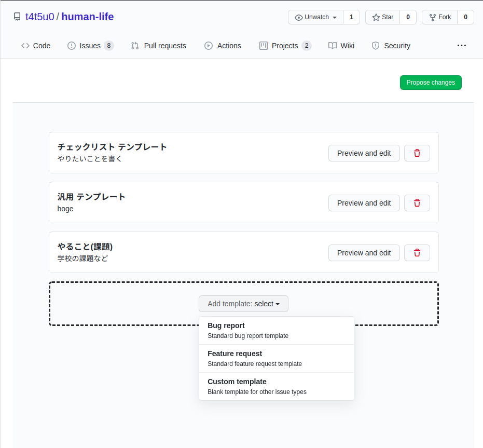Screen dimensions: 483x448
Task: Delete the チェックリスト テンプレート template
Action: 417,153
